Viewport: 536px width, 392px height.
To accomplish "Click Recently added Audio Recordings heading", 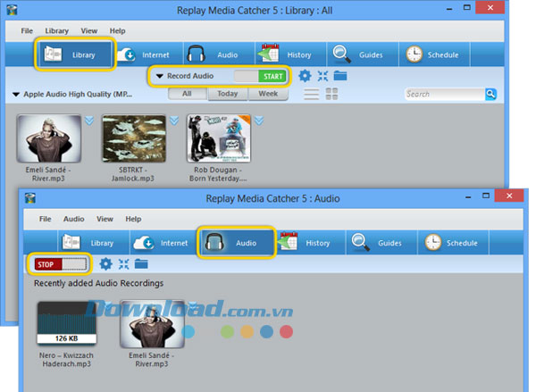I will pos(98,283).
